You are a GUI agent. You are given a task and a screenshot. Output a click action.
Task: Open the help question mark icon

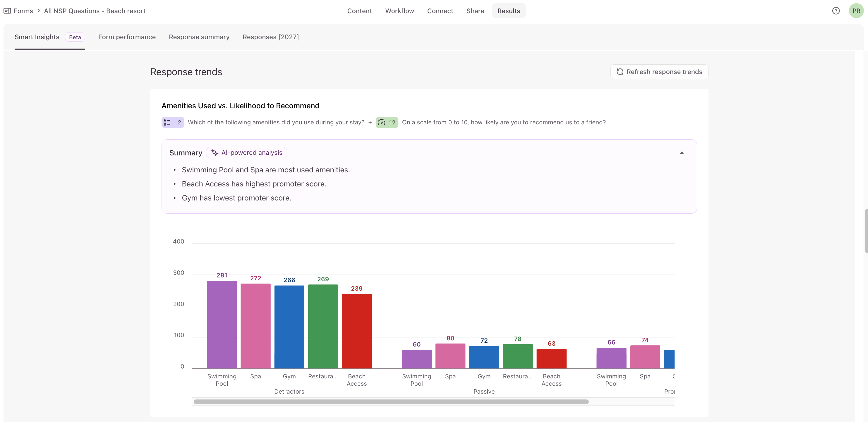(836, 11)
